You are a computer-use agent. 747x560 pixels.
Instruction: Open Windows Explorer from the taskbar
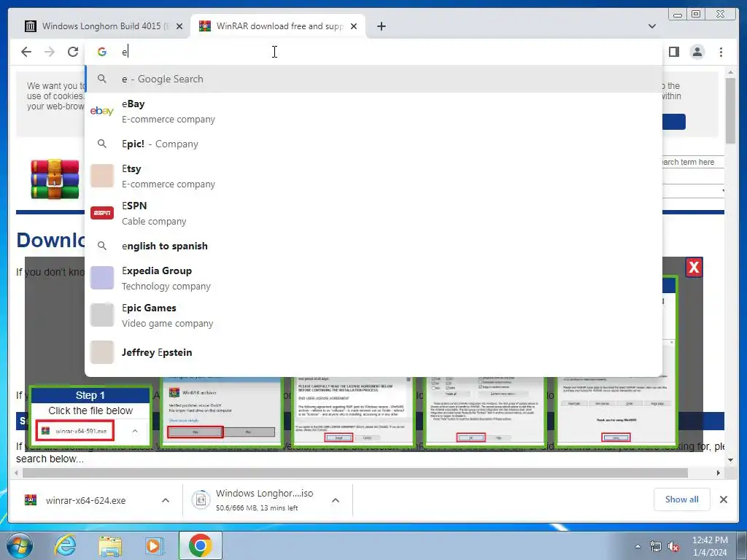pyautogui.click(x=110, y=545)
